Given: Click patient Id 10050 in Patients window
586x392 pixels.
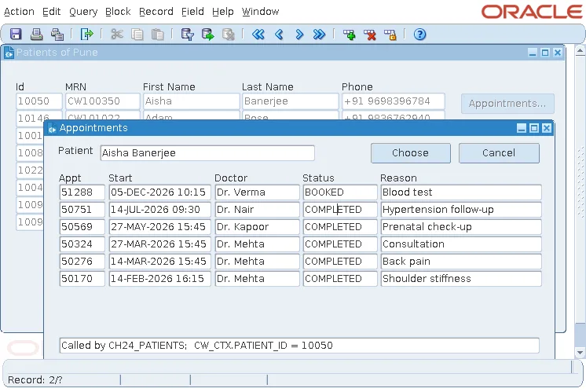Looking at the screenshot, I should (x=38, y=101).
